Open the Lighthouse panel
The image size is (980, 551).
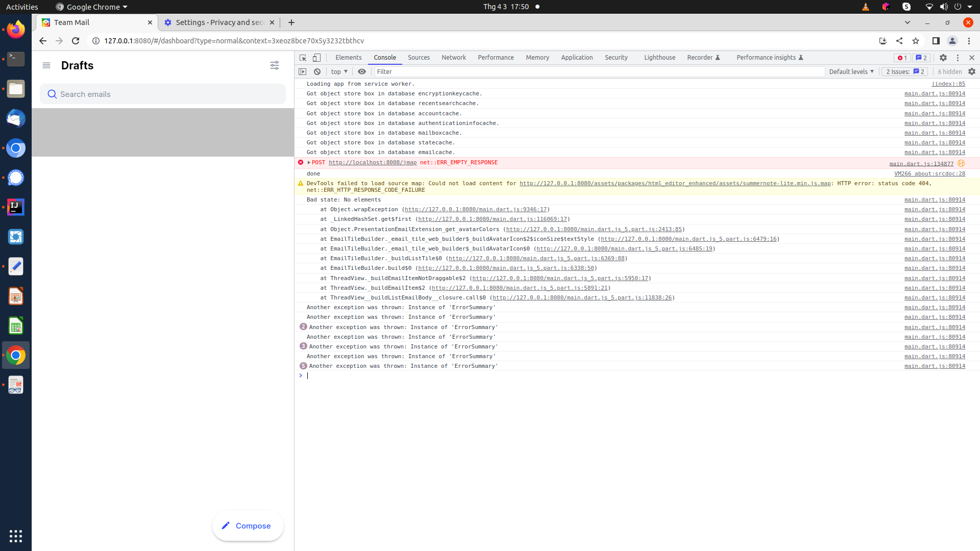click(659, 58)
